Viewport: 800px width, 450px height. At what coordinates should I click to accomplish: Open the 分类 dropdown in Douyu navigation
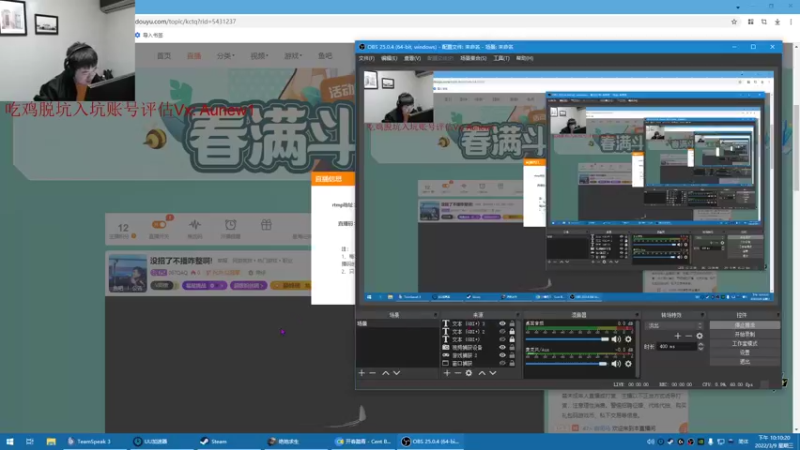pyautogui.click(x=225, y=56)
